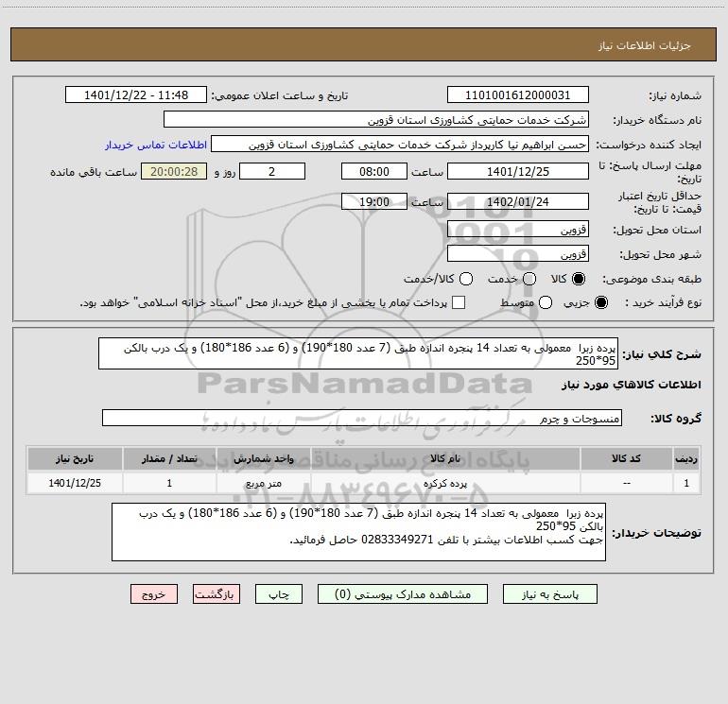The width and height of the screenshot is (728, 704).
Task: Click the تاریخ نیاز column header
Action: 75,458
